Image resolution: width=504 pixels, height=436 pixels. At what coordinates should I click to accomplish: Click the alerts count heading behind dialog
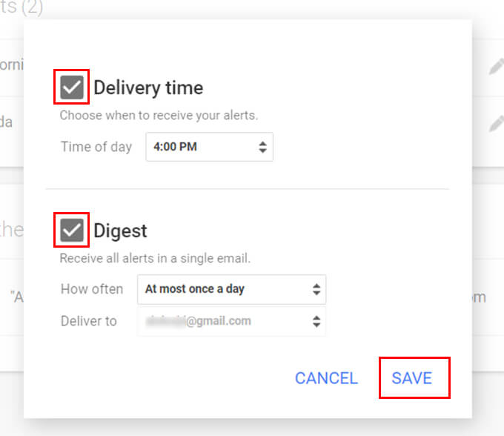pyautogui.click(x=22, y=7)
